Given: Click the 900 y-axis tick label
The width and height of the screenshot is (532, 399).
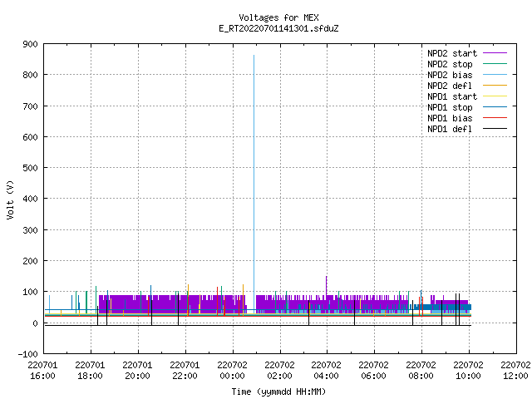Looking at the screenshot, I should click(30, 44).
